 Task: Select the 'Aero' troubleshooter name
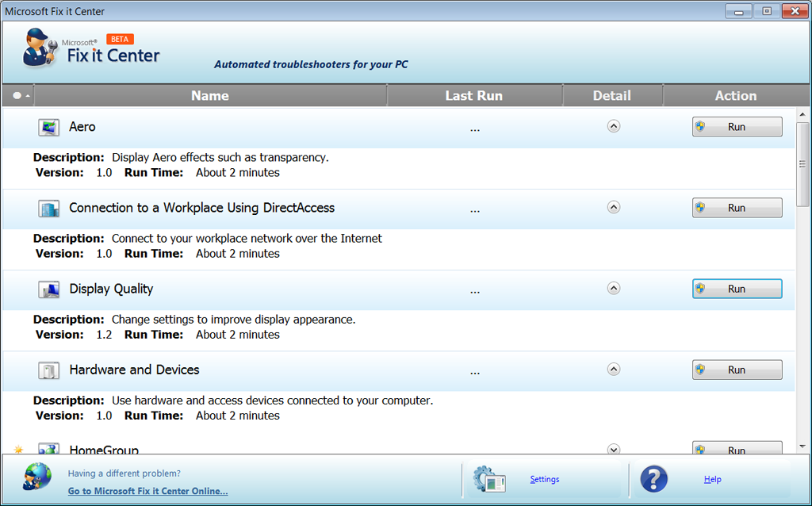(x=82, y=127)
